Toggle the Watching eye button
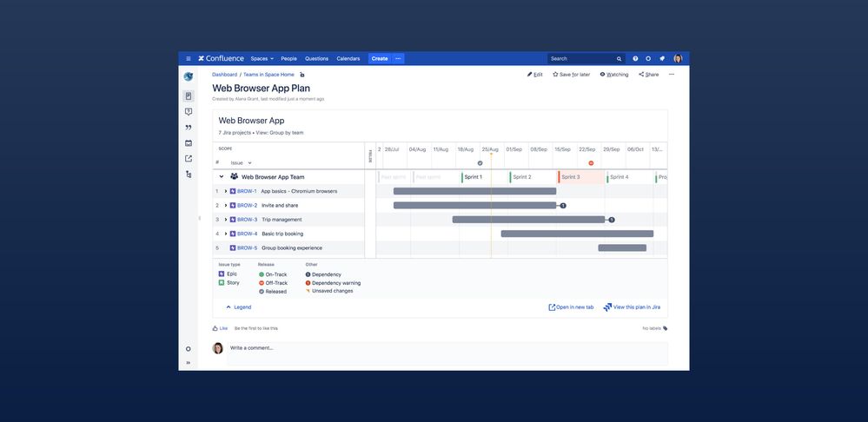The image size is (868, 422). click(614, 75)
